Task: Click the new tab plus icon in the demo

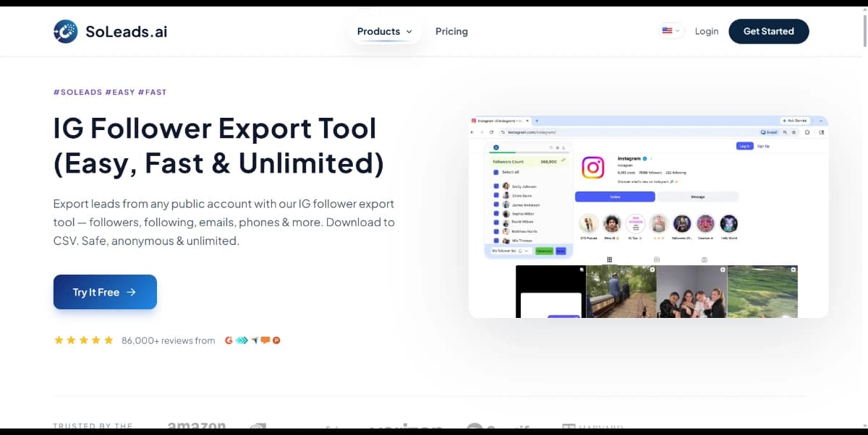Action: [537, 121]
